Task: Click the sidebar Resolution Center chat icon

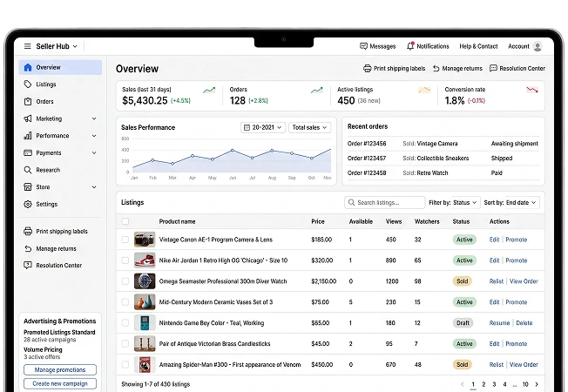Action: [x=28, y=265]
